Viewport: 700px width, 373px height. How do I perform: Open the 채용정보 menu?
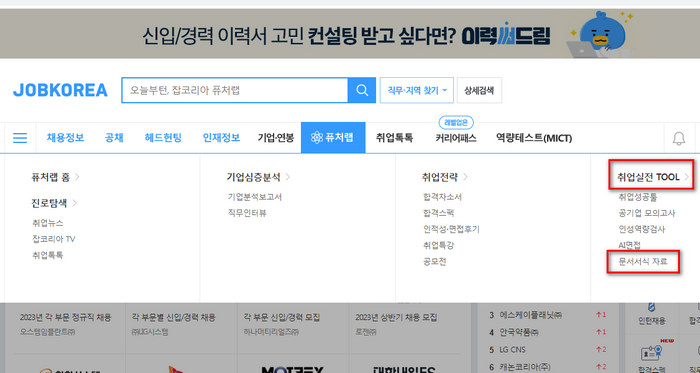pyautogui.click(x=65, y=137)
